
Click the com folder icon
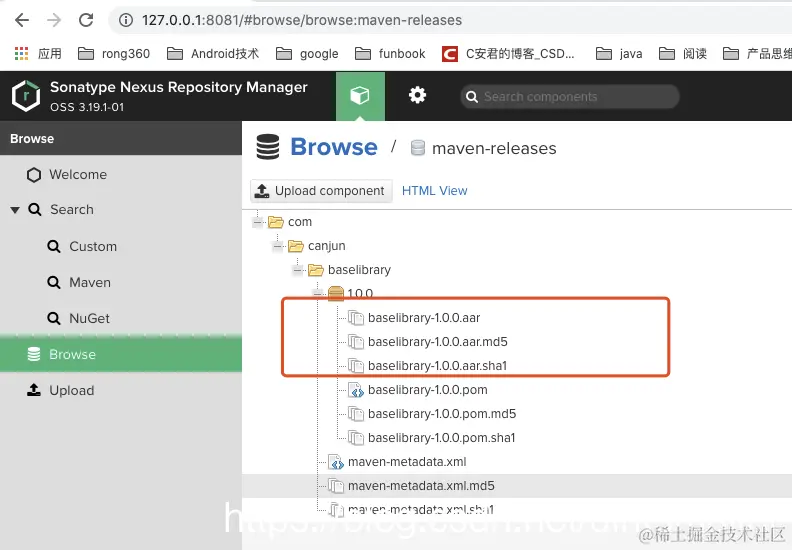(x=276, y=222)
